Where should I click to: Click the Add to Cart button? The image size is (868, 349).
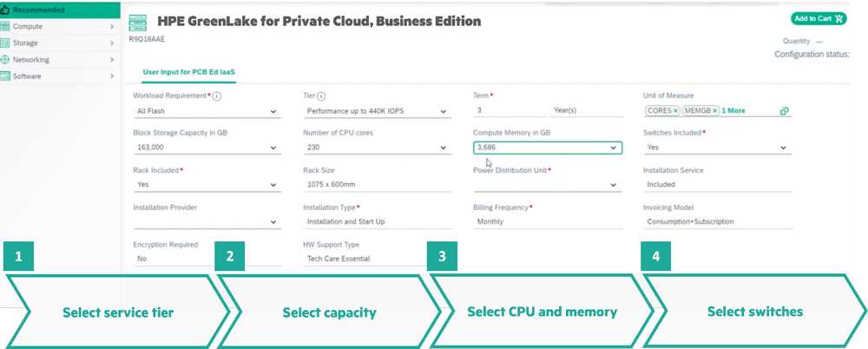pyautogui.click(x=819, y=19)
